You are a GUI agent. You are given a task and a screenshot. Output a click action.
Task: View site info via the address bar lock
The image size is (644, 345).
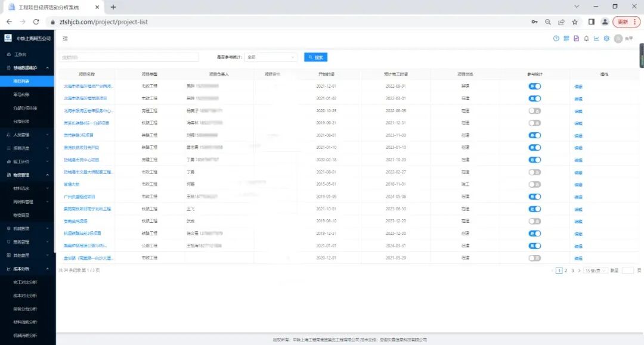tap(52, 22)
